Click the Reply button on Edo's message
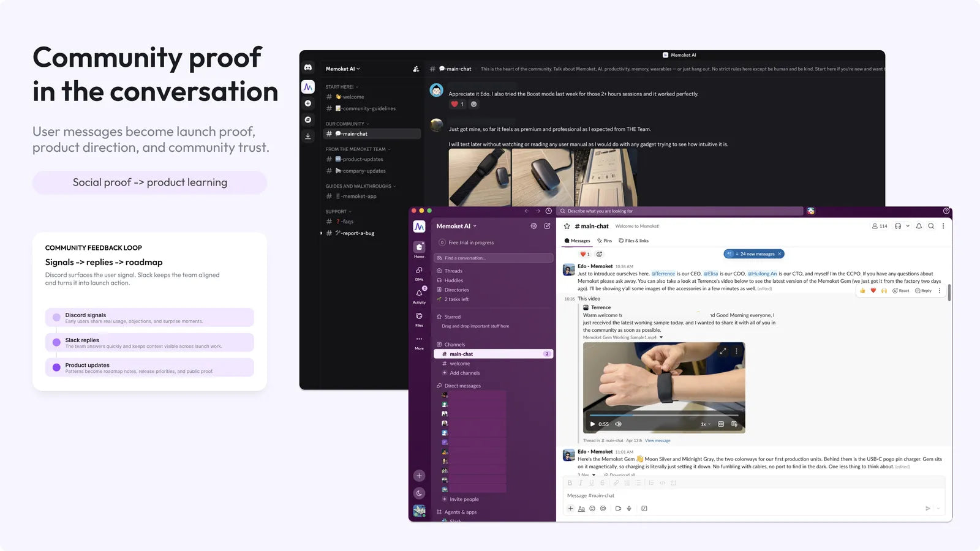This screenshot has width=980, height=551. coord(923,291)
